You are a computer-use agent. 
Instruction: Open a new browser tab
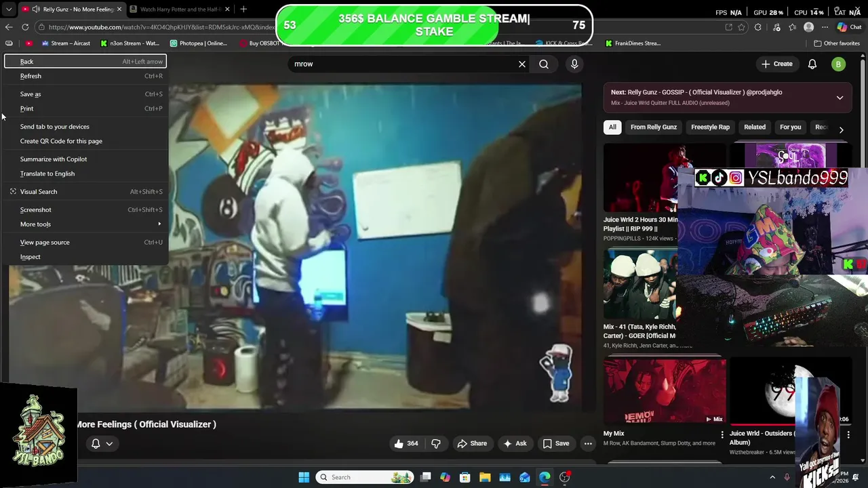[243, 9]
